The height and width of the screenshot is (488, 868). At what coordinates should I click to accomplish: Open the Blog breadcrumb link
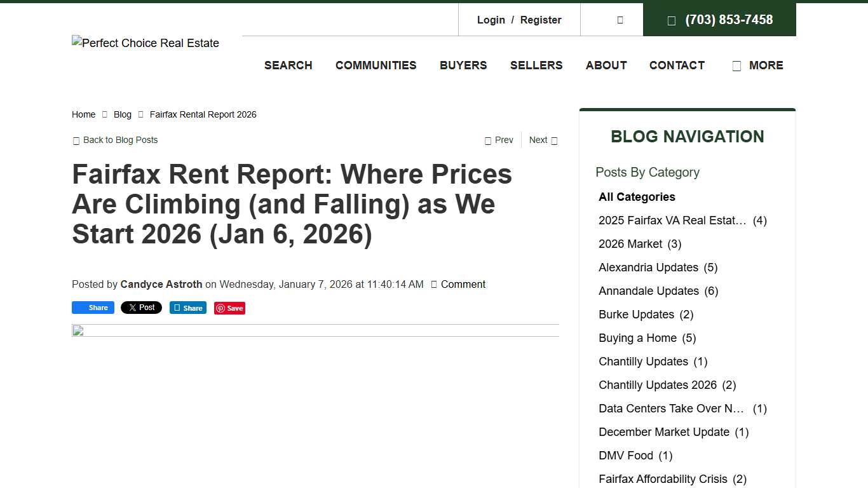pyautogui.click(x=122, y=114)
